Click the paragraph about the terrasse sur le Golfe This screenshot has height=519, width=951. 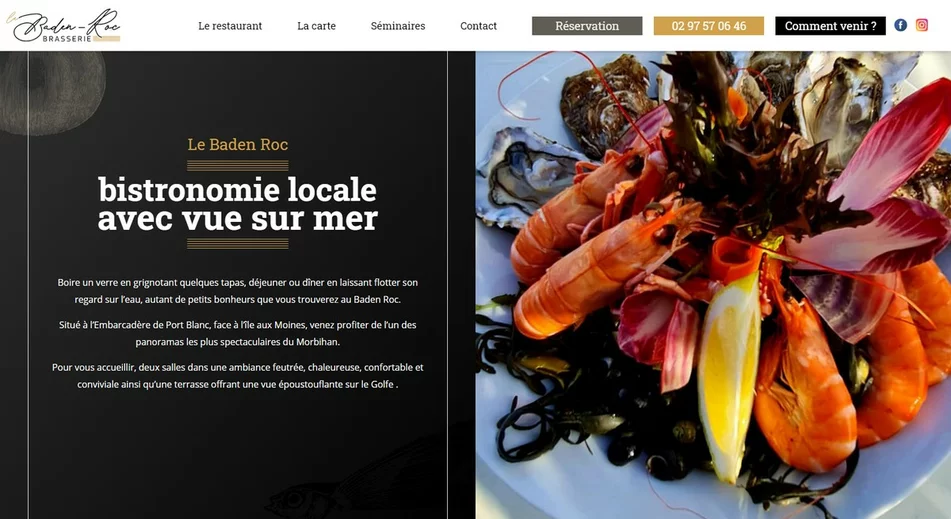tap(238, 375)
